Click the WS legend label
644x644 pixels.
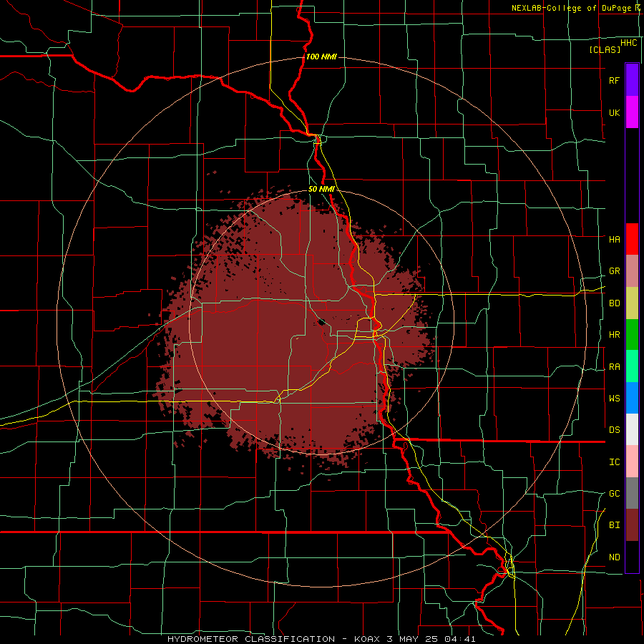[614, 398]
